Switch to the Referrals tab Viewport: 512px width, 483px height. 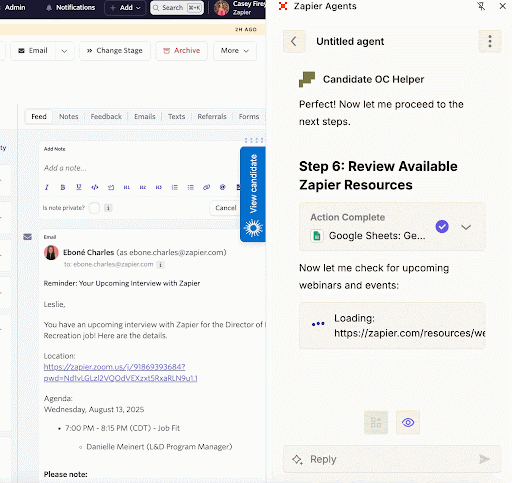(212, 117)
